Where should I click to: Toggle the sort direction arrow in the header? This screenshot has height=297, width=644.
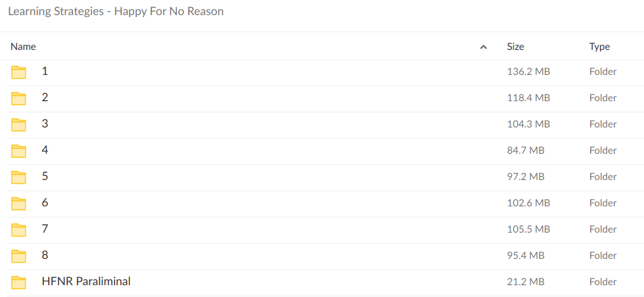click(x=483, y=47)
